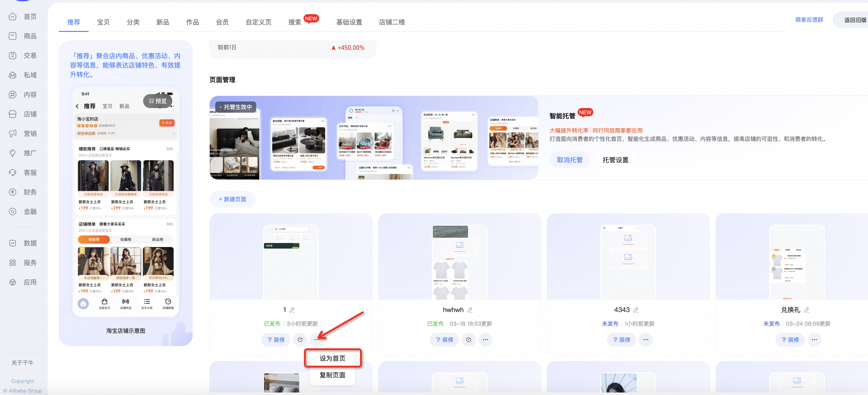Open the 财务 sidebar section
Screen dimensions: 868x395
23,192
